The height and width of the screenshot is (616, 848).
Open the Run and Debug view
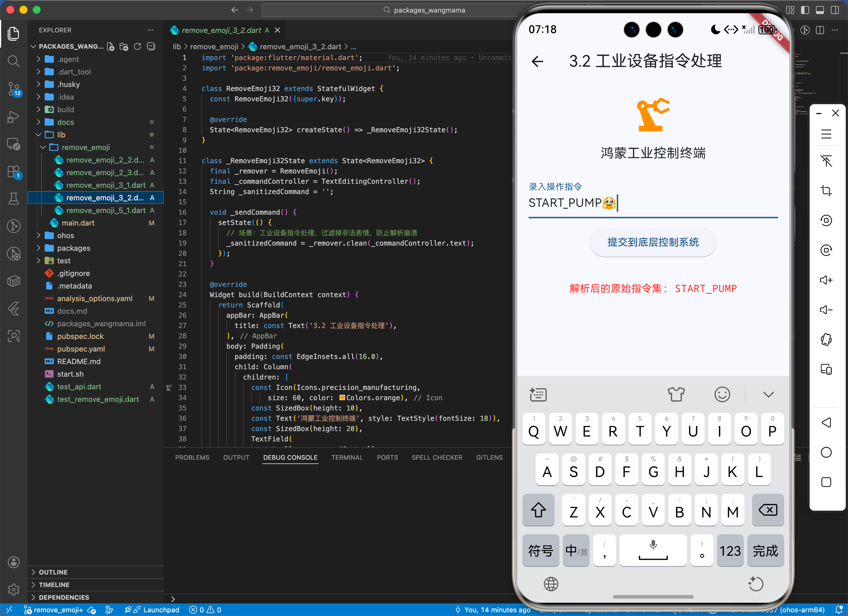tap(14, 117)
